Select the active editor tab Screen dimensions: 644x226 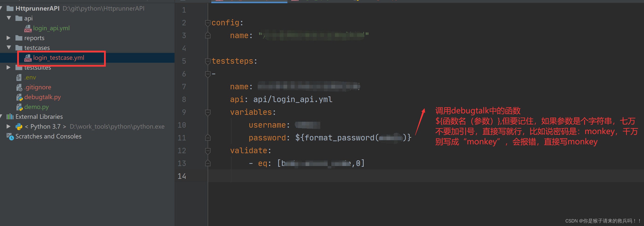[249, 1]
